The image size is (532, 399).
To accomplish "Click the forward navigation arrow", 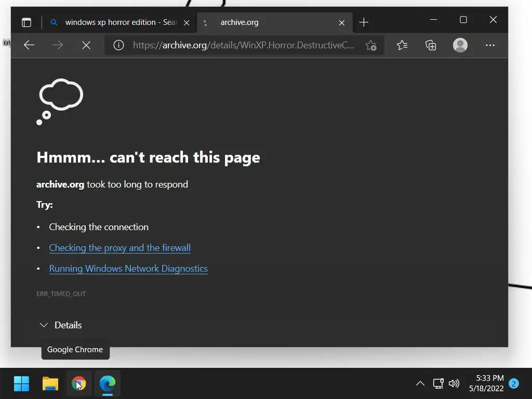I will point(58,45).
